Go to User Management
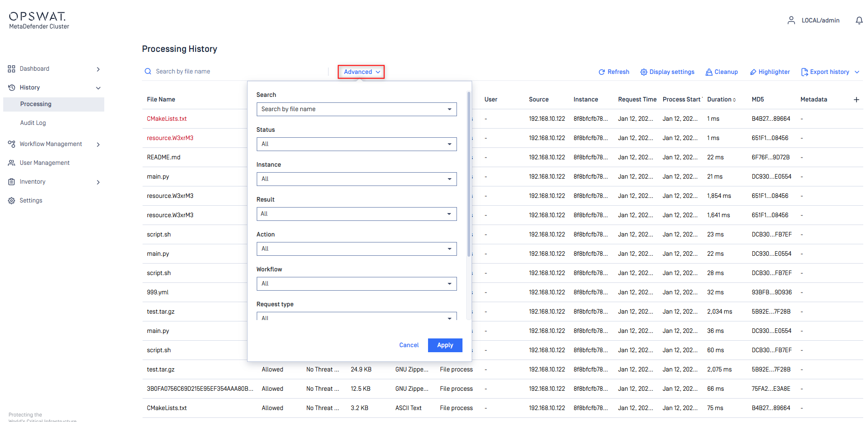868x422 pixels. click(45, 163)
